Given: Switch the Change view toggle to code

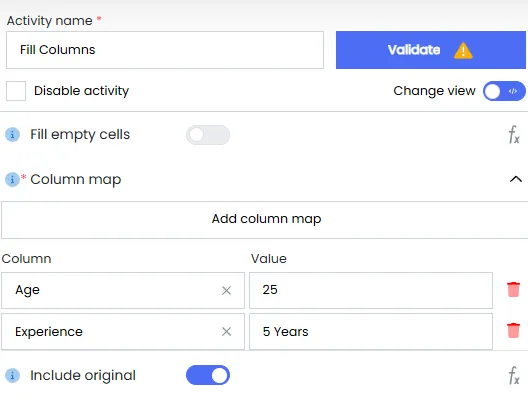Looking at the screenshot, I should 504,91.
